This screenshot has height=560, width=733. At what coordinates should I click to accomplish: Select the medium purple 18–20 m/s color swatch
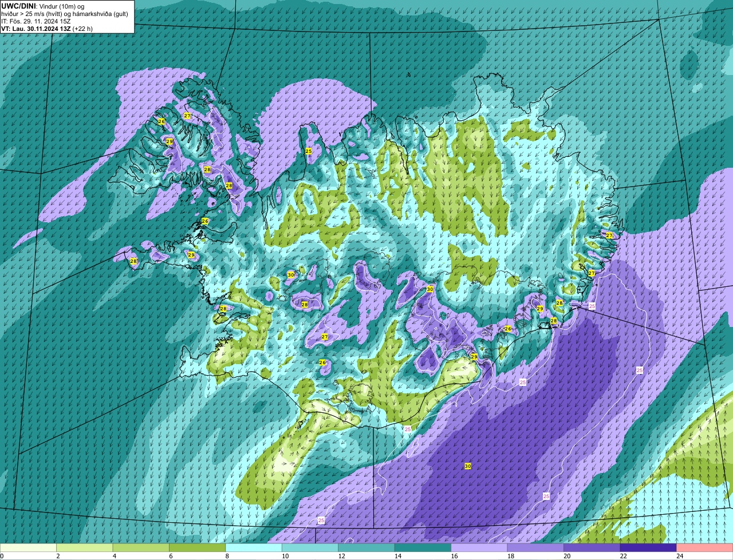click(x=536, y=547)
